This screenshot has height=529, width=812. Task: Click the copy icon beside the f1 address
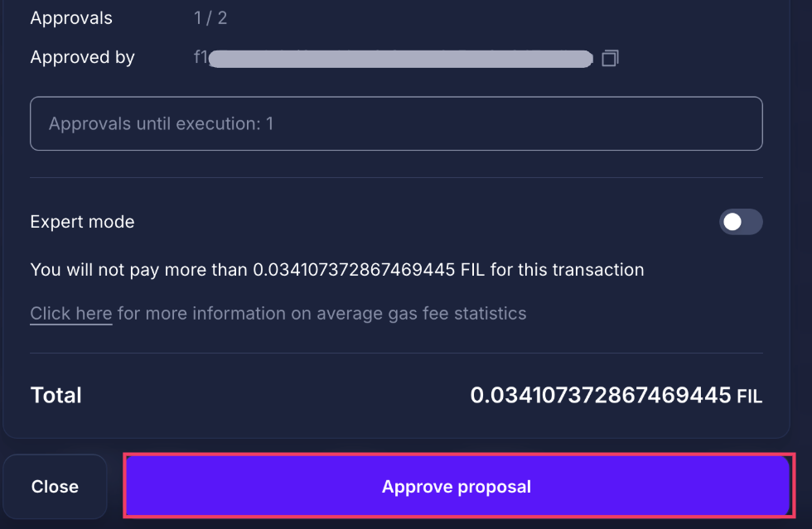pos(610,58)
